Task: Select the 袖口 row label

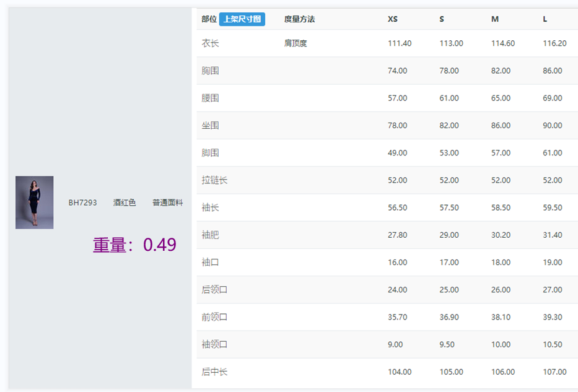Action: (210, 263)
